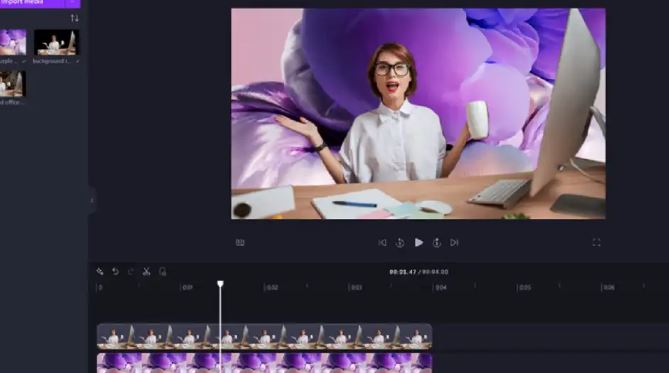Click the duplicate clip icon in toolbar
669x373 pixels.
pyautogui.click(x=162, y=271)
